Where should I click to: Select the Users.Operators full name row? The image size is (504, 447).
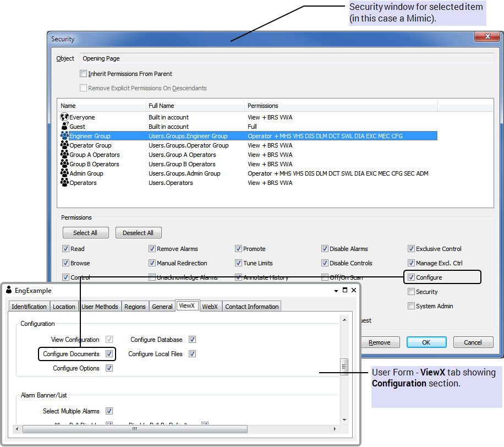171,183
